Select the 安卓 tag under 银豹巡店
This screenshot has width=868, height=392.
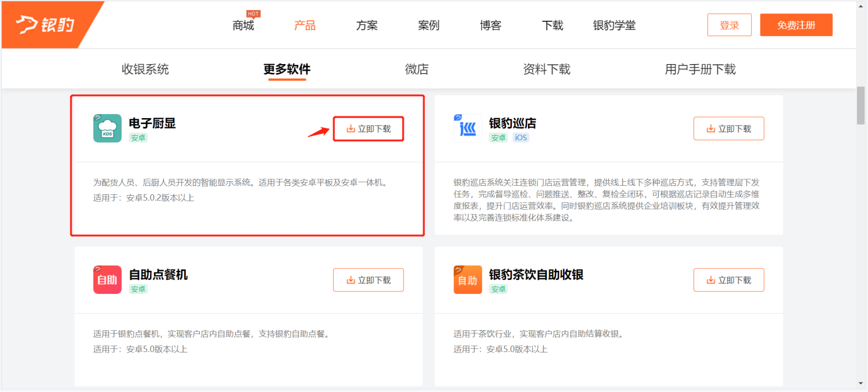point(498,138)
